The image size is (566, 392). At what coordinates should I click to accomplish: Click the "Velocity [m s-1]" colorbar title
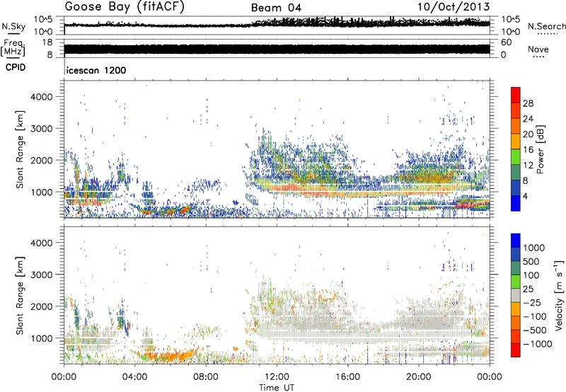tap(559, 295)
